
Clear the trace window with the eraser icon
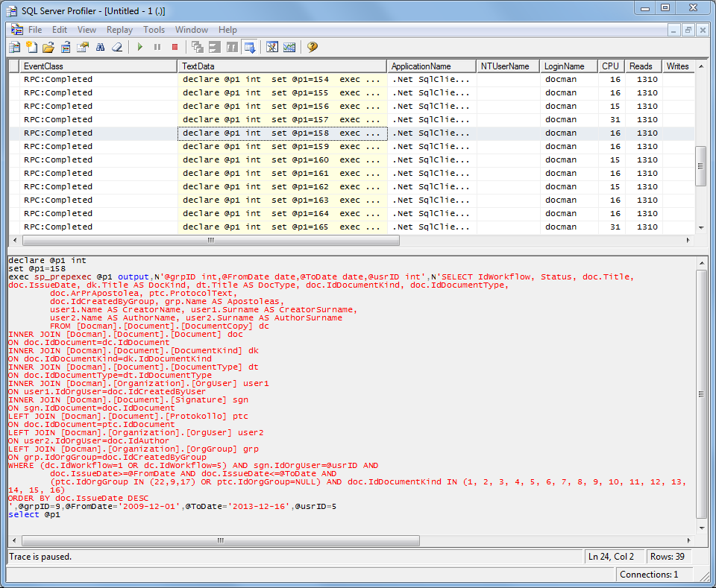[117, 47]
